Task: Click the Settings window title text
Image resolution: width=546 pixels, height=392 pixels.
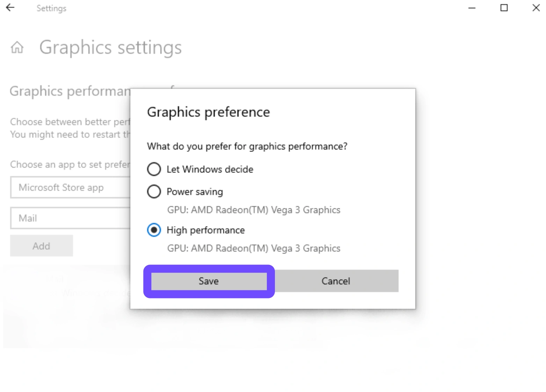Action: 51,8
